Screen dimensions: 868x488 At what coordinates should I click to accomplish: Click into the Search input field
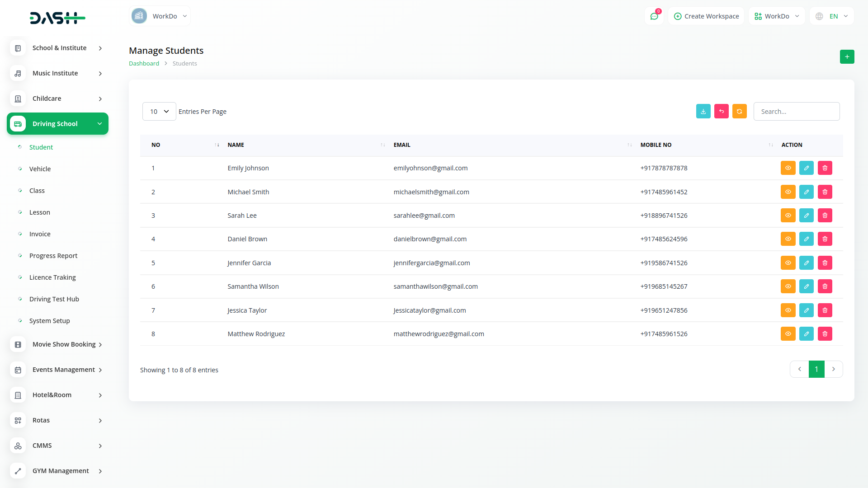(x=796, y=112)
